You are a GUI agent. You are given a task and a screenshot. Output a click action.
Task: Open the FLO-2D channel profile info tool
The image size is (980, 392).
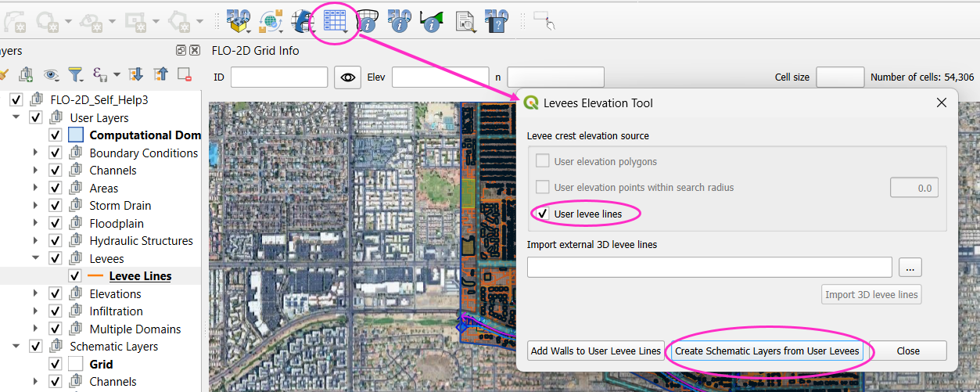tap(431, 22)
